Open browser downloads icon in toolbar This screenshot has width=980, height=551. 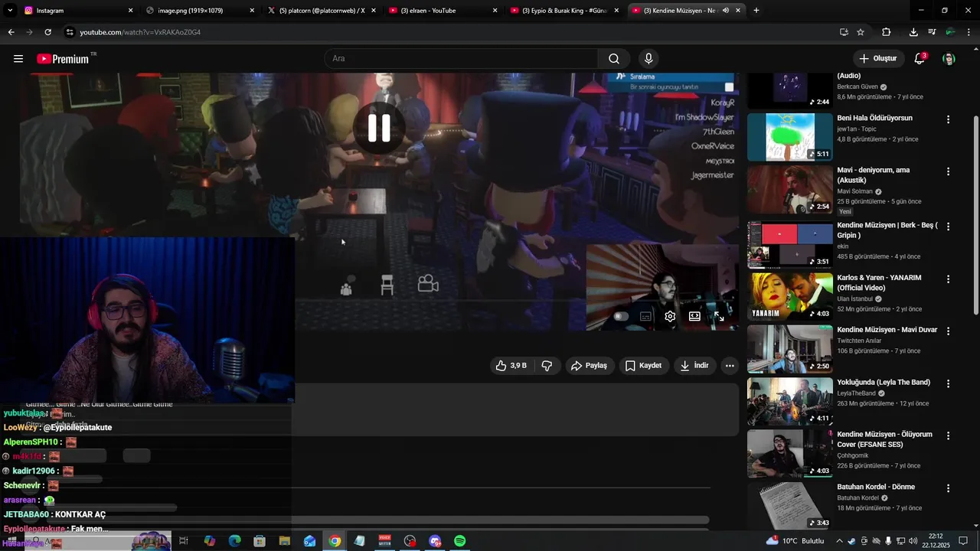coord(913,32)
